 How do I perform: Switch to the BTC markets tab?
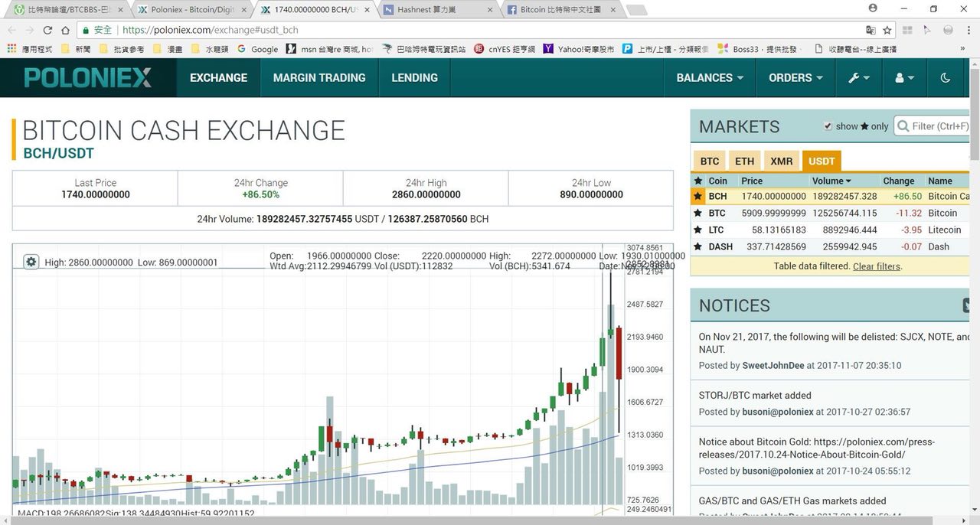click(710, 161)
